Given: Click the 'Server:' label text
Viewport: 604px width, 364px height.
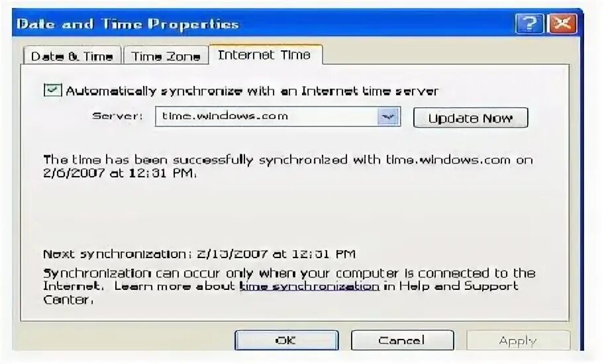Looking at the screenshot, I should [x=117, y=116].
